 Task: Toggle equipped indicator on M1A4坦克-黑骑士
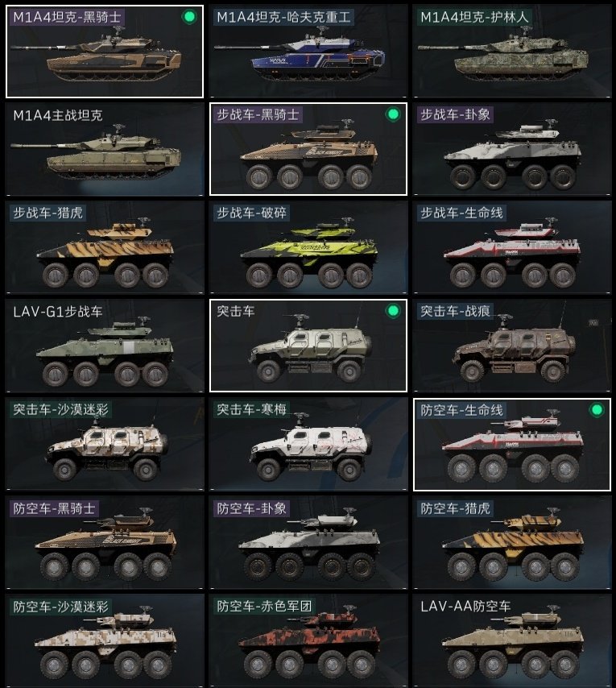coord(189,17)
